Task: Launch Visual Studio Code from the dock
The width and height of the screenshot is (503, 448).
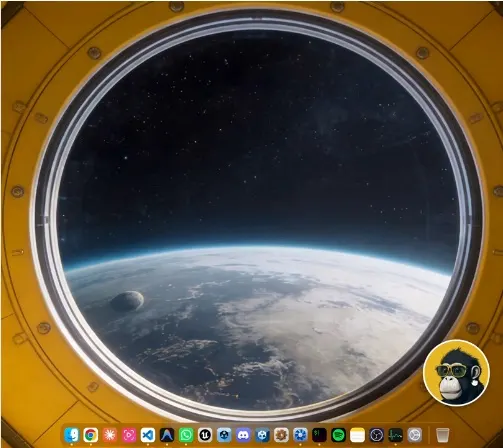Action: 148,435
